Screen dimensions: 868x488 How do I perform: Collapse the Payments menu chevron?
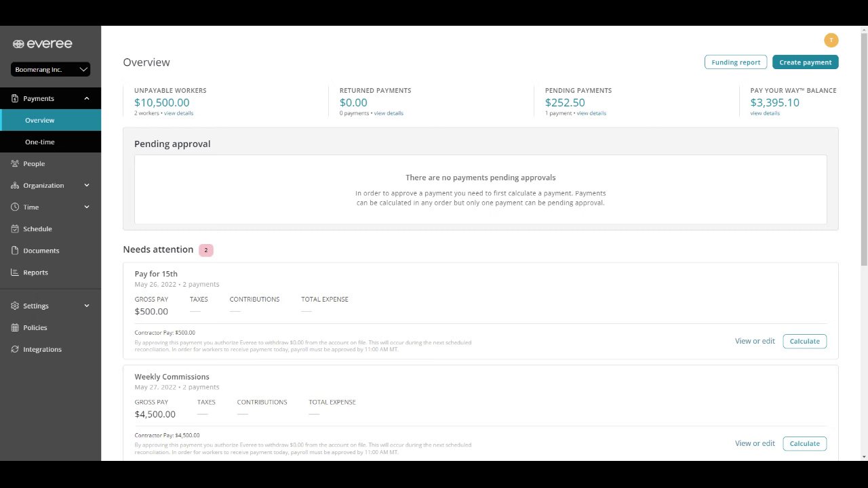coord(87,98)
